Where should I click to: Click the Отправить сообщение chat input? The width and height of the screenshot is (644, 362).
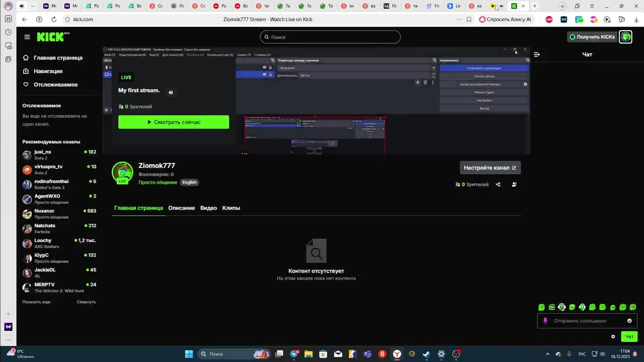coord(587,321)
